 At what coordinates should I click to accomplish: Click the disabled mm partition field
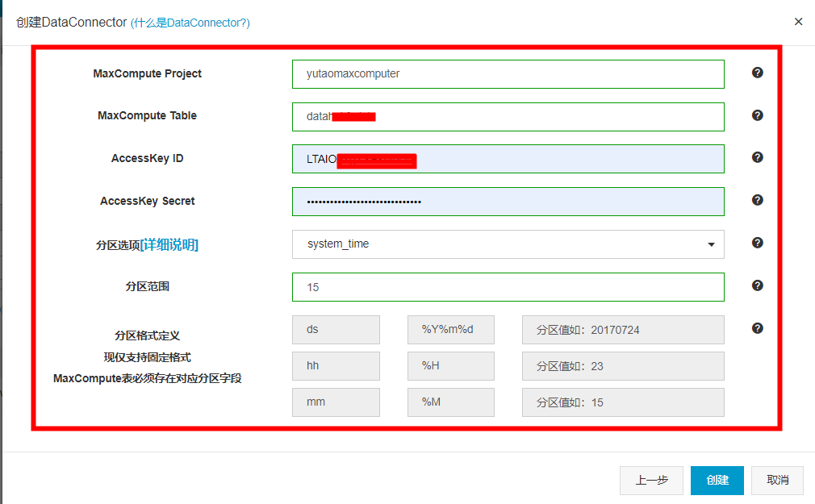[x=336, y=402]
